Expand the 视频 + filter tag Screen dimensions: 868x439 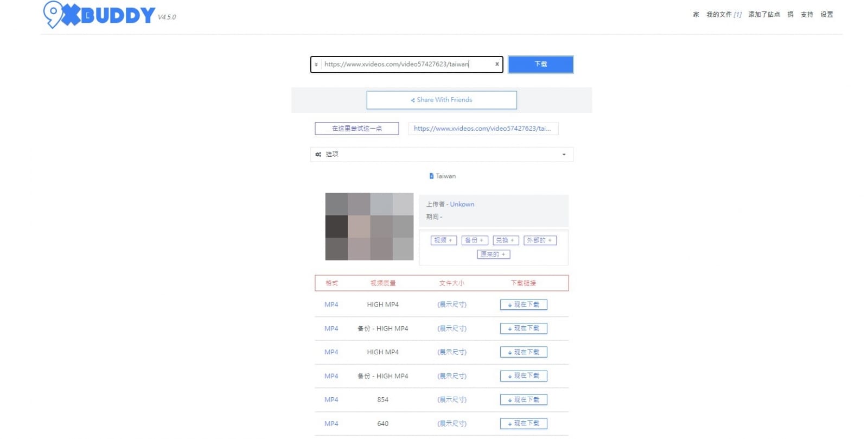(x=443, y=240)
